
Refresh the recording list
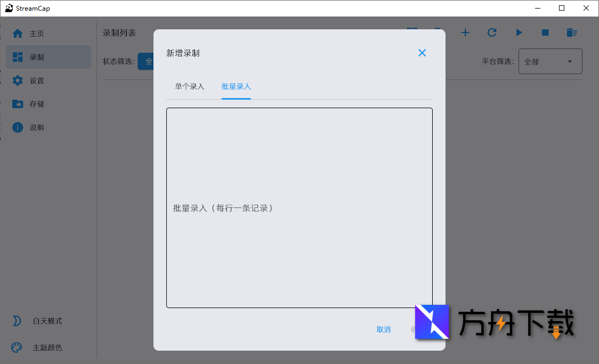492,33
